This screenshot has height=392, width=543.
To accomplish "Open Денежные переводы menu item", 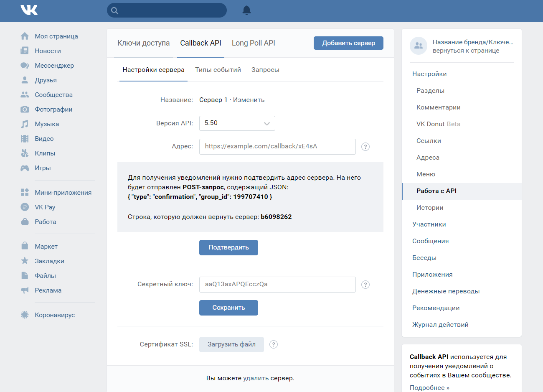I will tap(462, 291).
